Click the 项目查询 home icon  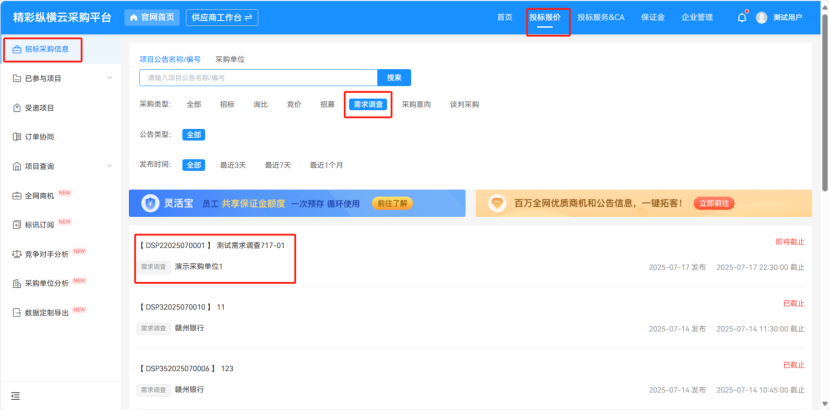(x=16, y=166)
